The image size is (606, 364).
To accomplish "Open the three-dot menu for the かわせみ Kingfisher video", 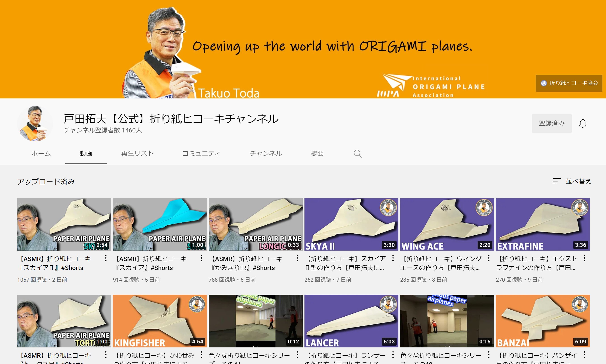I will point(201,355).
